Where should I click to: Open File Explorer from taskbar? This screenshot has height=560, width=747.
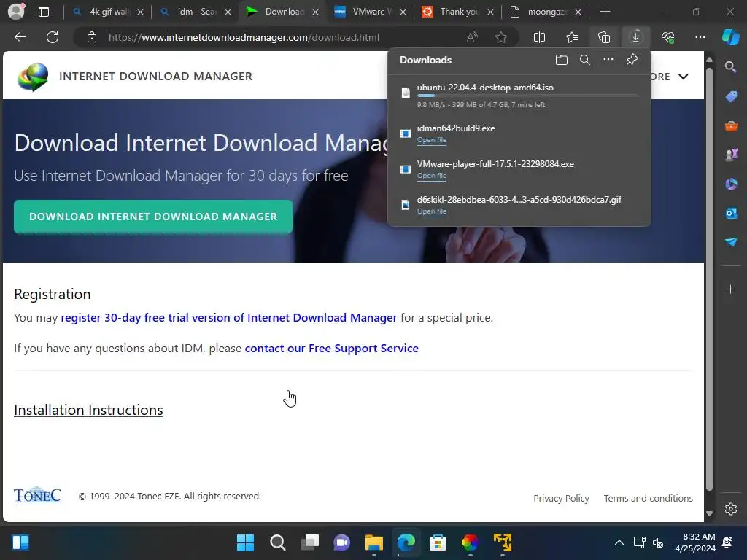(x=374, y=542)
